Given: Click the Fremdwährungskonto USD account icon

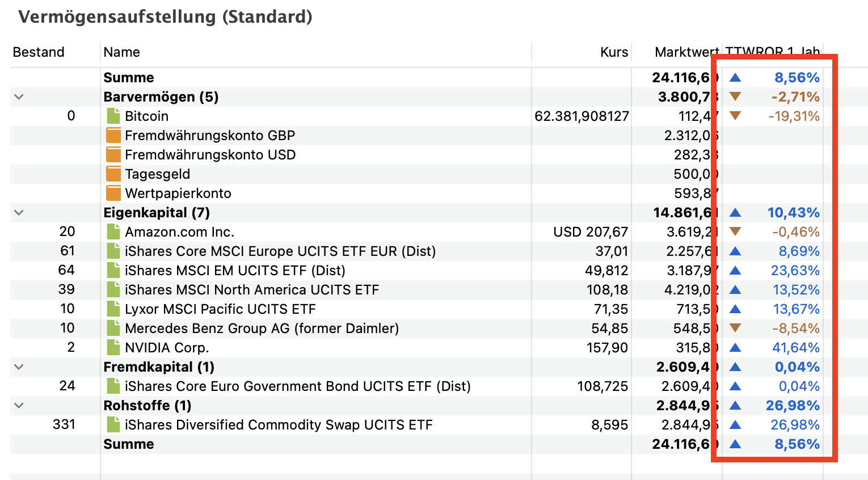Looking at the screenshot, I should point(113,155).
